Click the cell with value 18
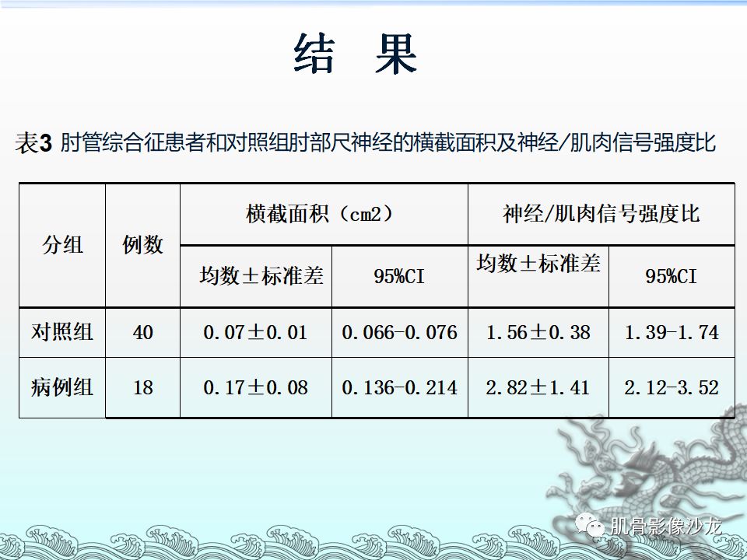 tap(143, 387)
